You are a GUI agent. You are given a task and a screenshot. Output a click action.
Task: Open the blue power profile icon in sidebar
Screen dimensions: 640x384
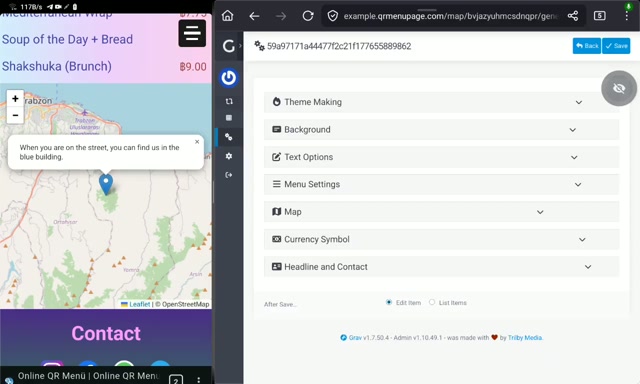click(229, 78)
